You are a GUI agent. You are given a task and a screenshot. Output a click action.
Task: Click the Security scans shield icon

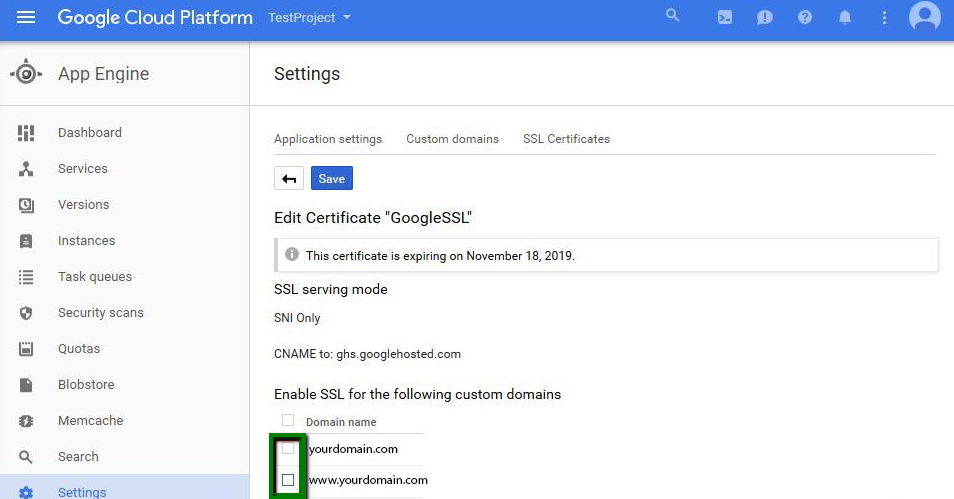[26, 313]
